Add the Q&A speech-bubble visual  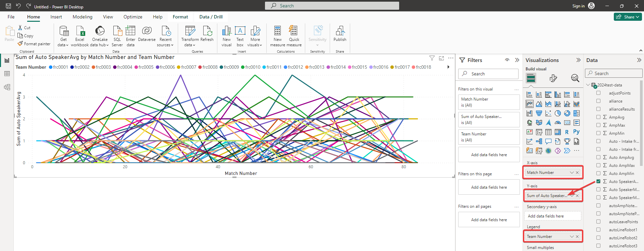(x=548, y=141)
